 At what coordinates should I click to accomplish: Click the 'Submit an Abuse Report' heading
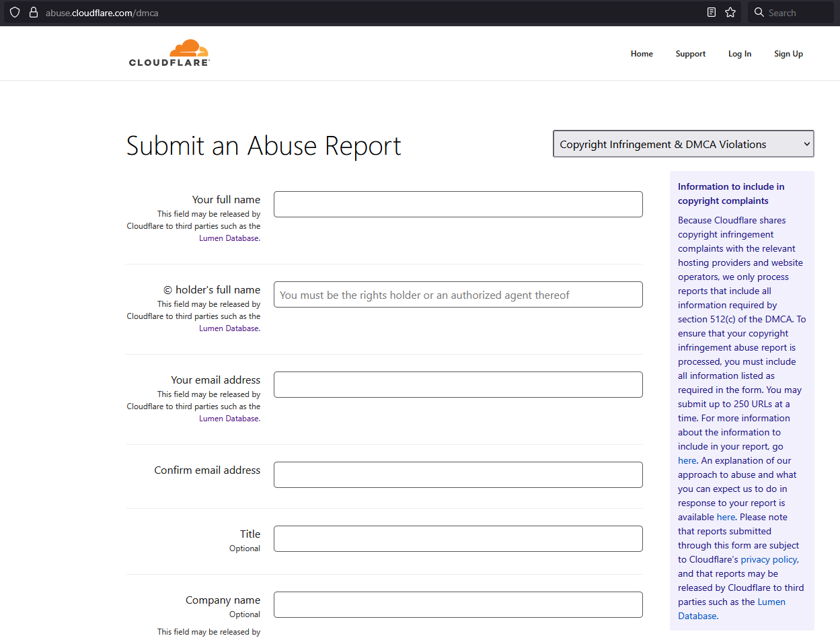click(264, 145)
